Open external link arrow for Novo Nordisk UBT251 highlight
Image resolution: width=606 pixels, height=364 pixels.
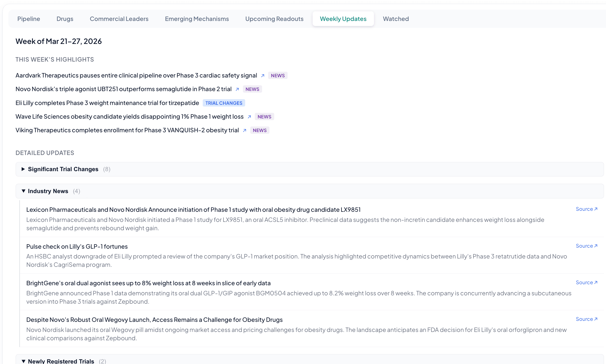[237, 89]
